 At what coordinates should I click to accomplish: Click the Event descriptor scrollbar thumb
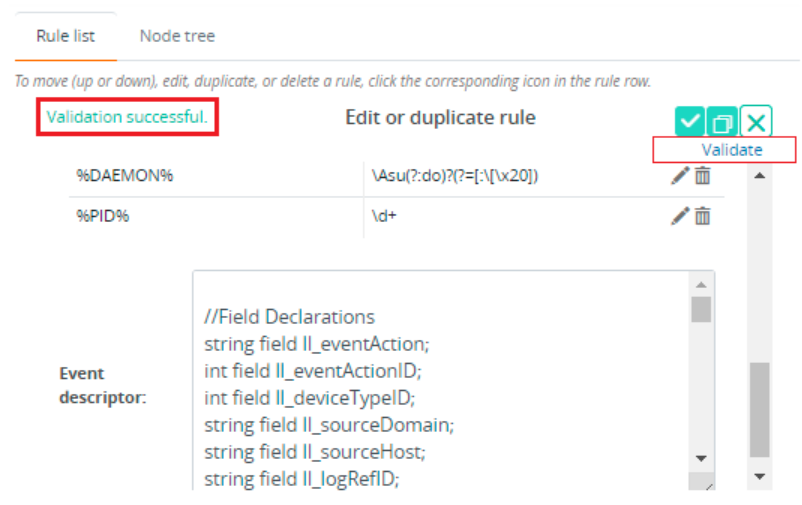[702, 308]
